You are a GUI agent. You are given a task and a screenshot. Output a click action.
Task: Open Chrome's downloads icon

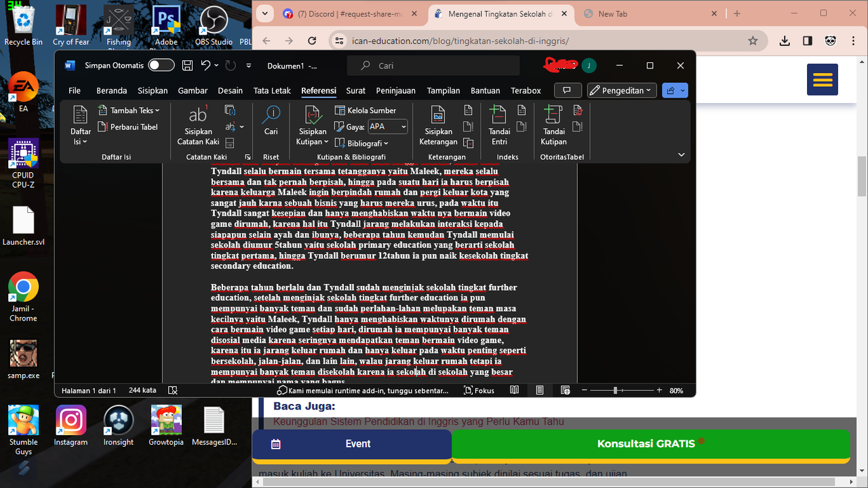coord(785,41)
